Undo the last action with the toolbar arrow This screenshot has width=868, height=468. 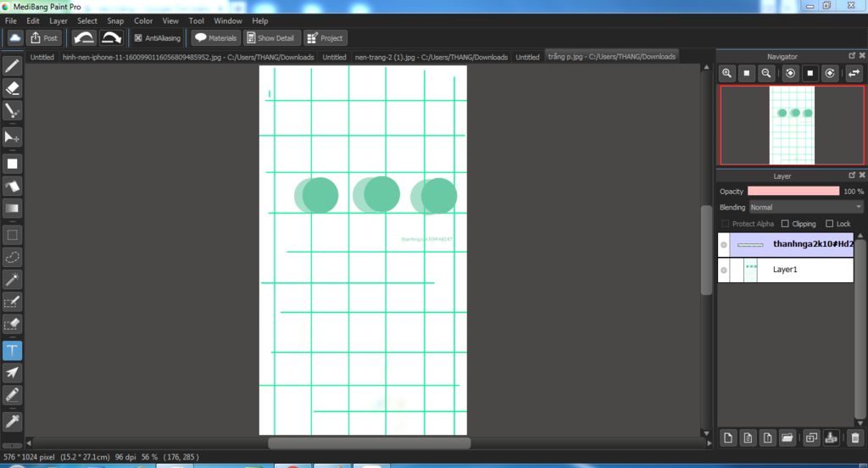pyautogui.click(x=84, y=37)
